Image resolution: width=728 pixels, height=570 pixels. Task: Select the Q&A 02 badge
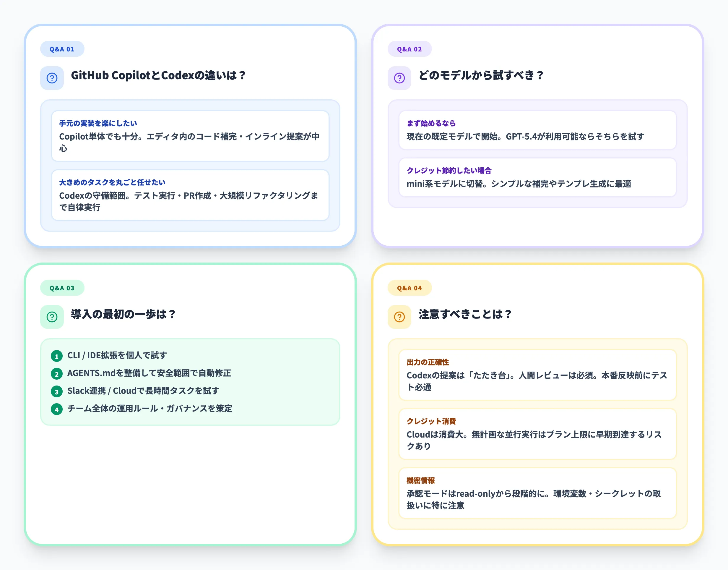tap(409, 48)
